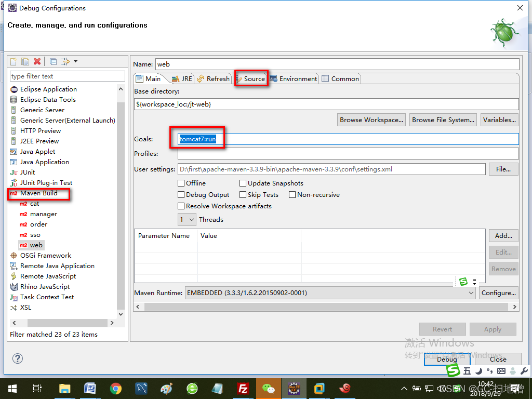Click the New launch configuration icon

point(14,61)
